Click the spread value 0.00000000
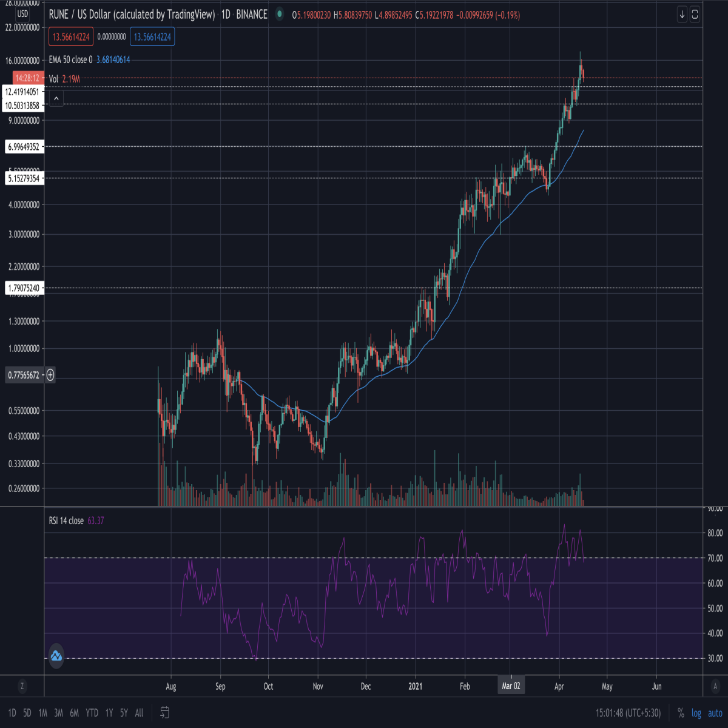This screenshot has height=728, width=728. click(x=112, y=37)
